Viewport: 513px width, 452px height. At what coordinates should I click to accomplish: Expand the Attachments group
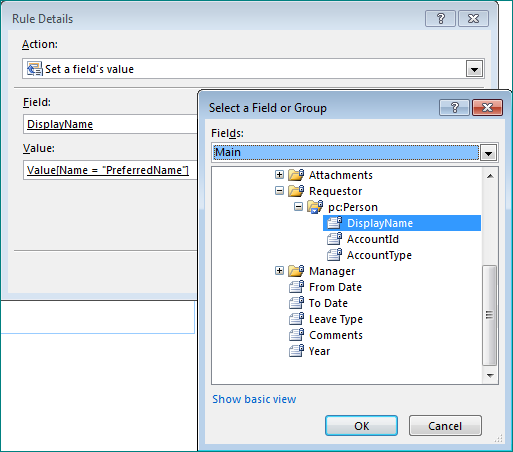(279, 174)
